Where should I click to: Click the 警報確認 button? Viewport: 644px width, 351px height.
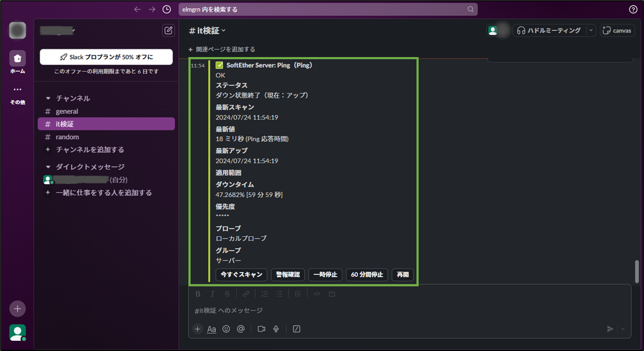click(x=288, y=274)
